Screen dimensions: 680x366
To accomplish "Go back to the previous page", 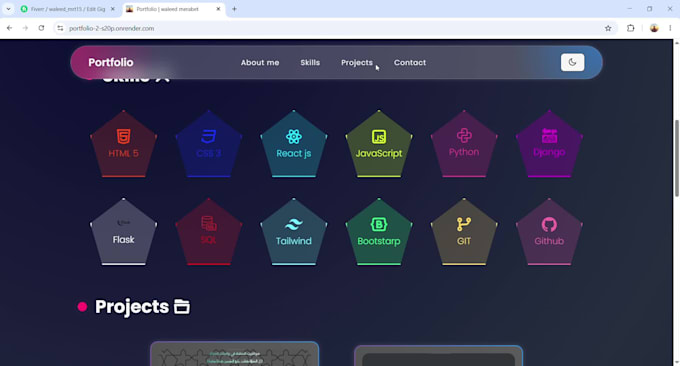I will [x=10, y=28].
